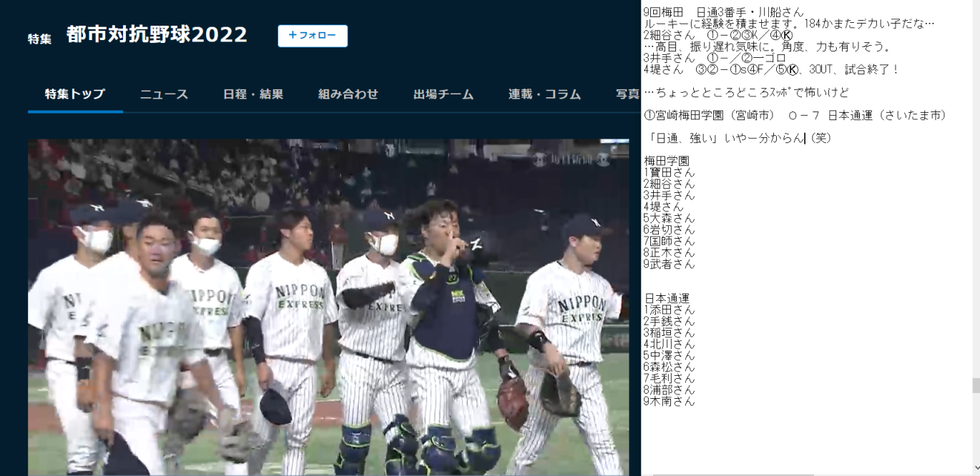Screen dimensions: 980x476
Task: Open the 連載・コラム tab
Action: pos(544,94)
